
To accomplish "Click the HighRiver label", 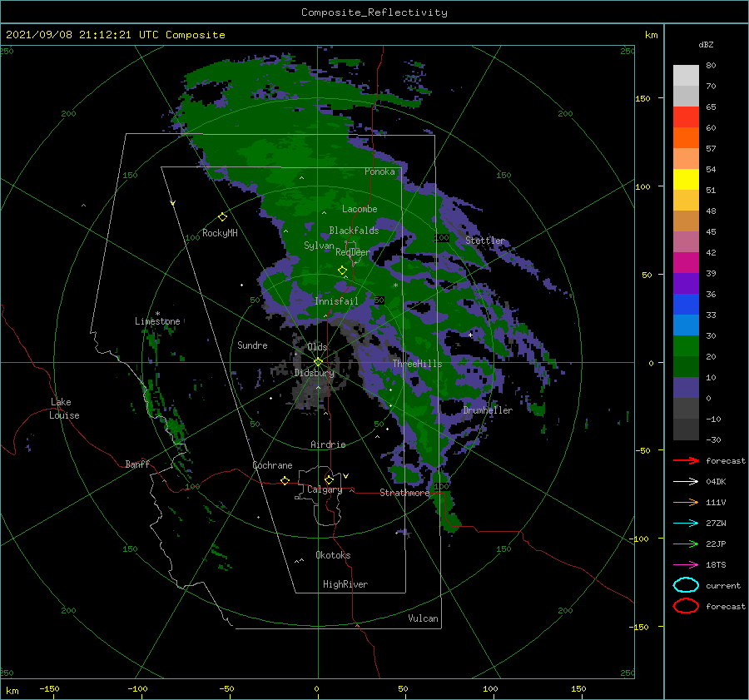I will click(x=345, y=584).
